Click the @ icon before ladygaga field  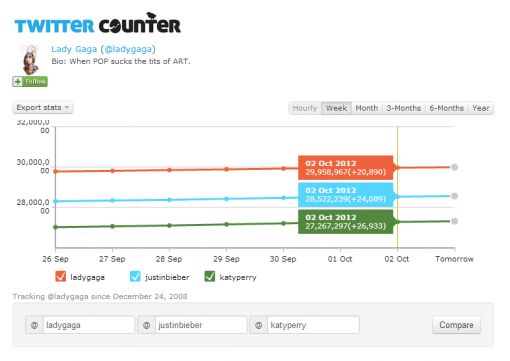coord(34,325)
